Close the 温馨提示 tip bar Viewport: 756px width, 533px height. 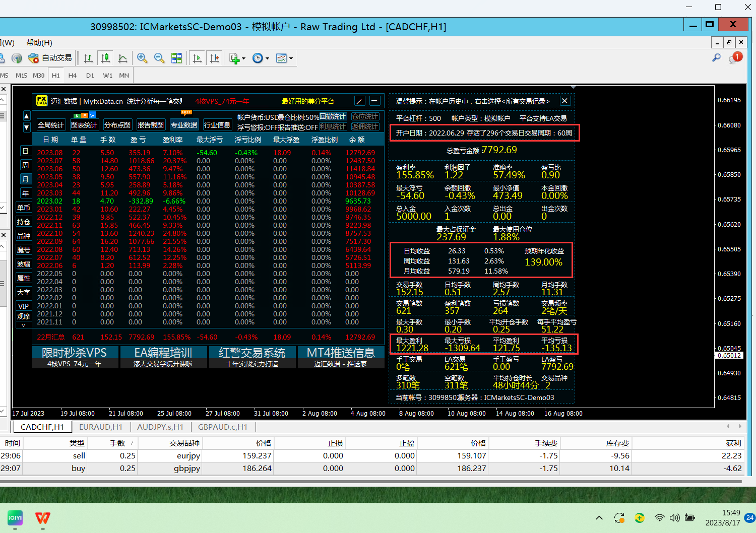[565, 101]
